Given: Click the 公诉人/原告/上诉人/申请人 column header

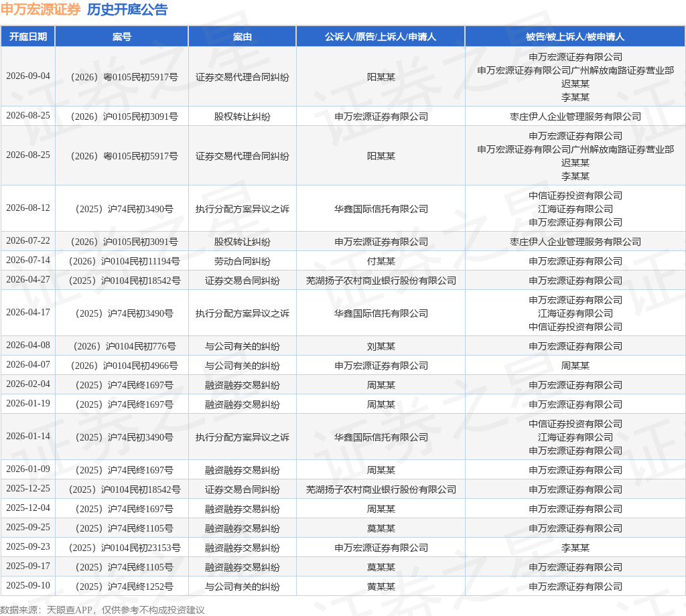Looking at the screenshot, I should coord(381,37).
